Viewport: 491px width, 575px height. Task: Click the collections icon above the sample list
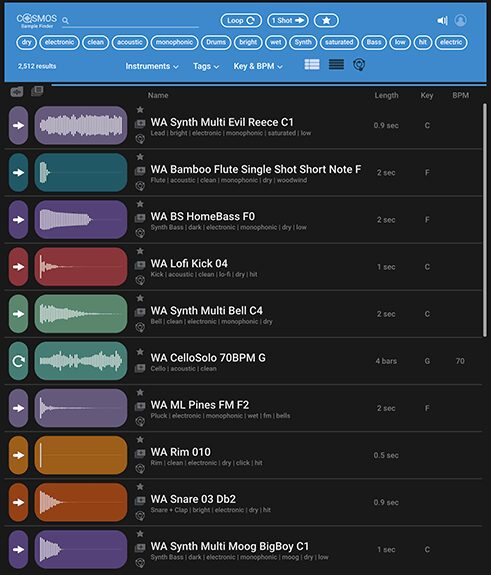pos(37,91)
